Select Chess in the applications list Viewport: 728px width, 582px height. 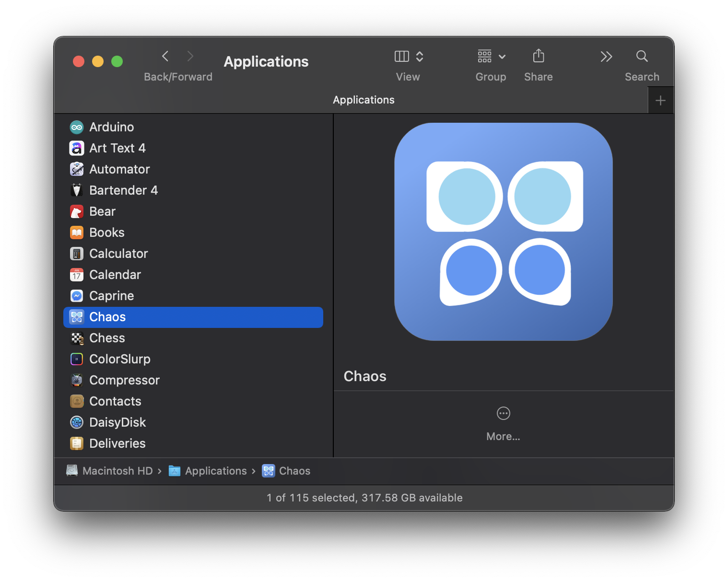click(107, 338)
